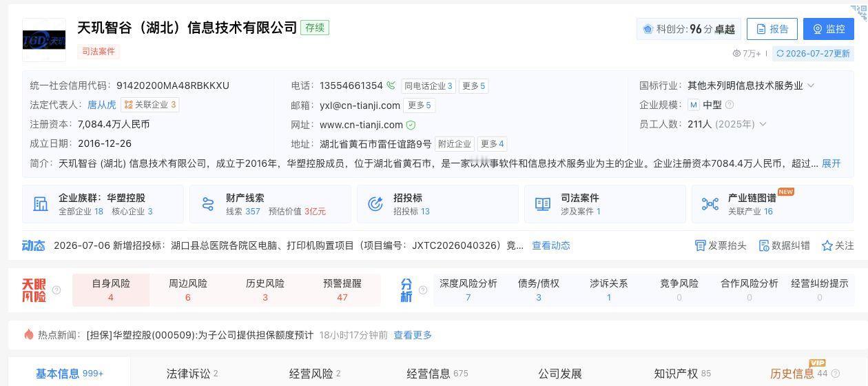Select the 自身风险 risk box

coord(110,289)
